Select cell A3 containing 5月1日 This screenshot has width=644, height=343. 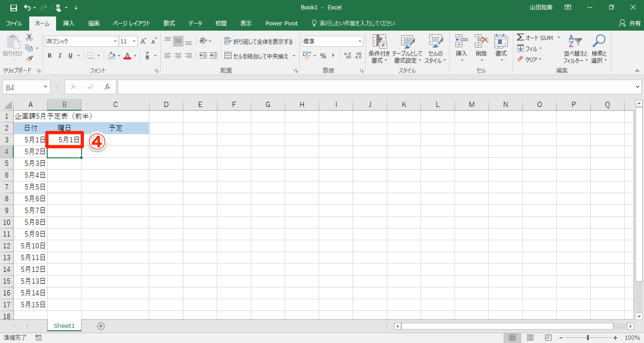(x=30, y=140)
